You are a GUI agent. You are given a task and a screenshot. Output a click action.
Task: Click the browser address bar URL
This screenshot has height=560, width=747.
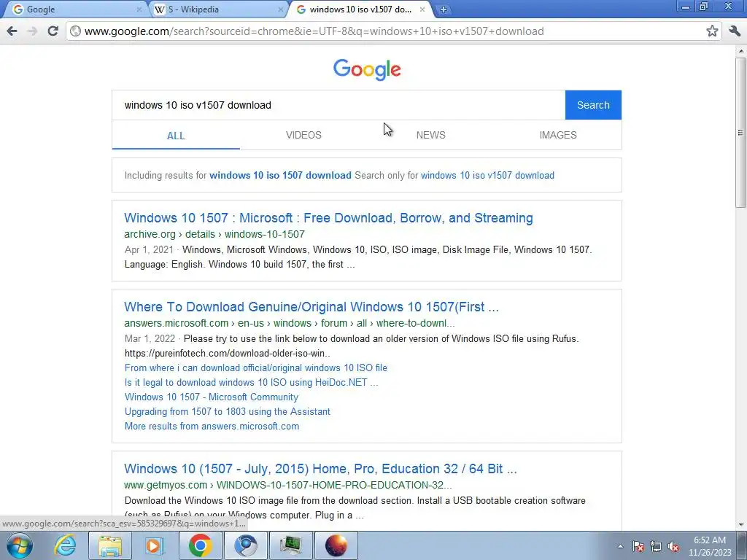tap(314, 31)
